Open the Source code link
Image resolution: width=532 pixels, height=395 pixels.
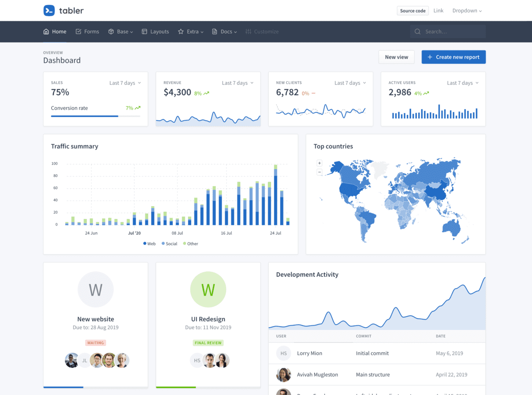[412, 10]
